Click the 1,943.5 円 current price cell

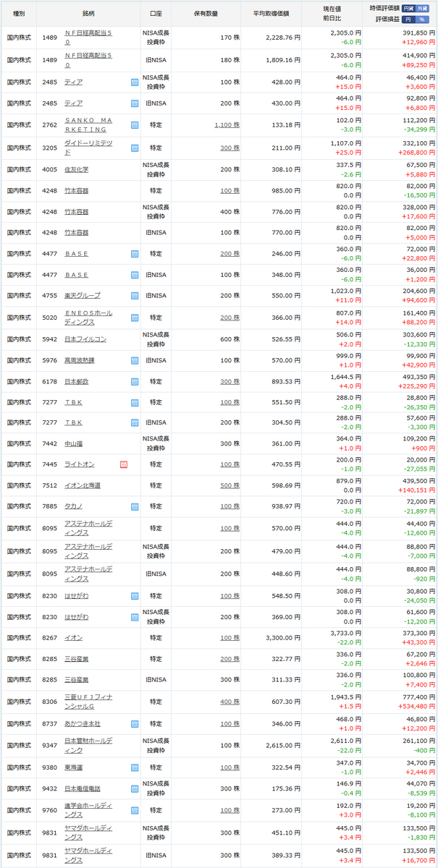point(345,697)
